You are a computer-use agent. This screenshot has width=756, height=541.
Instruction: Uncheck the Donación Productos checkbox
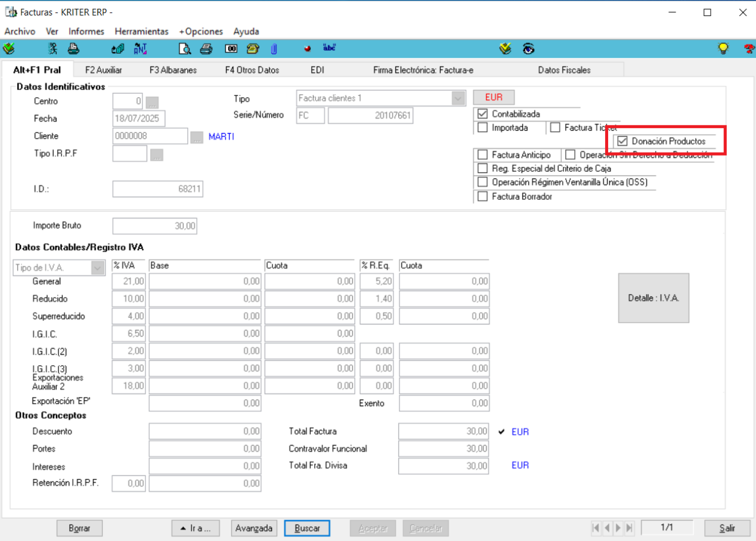623,141
